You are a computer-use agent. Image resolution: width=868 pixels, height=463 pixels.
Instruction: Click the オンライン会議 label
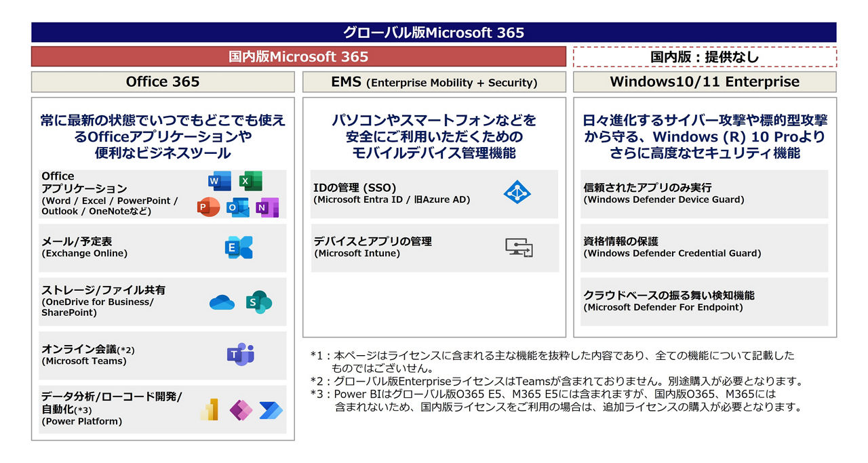coord(88,349)
